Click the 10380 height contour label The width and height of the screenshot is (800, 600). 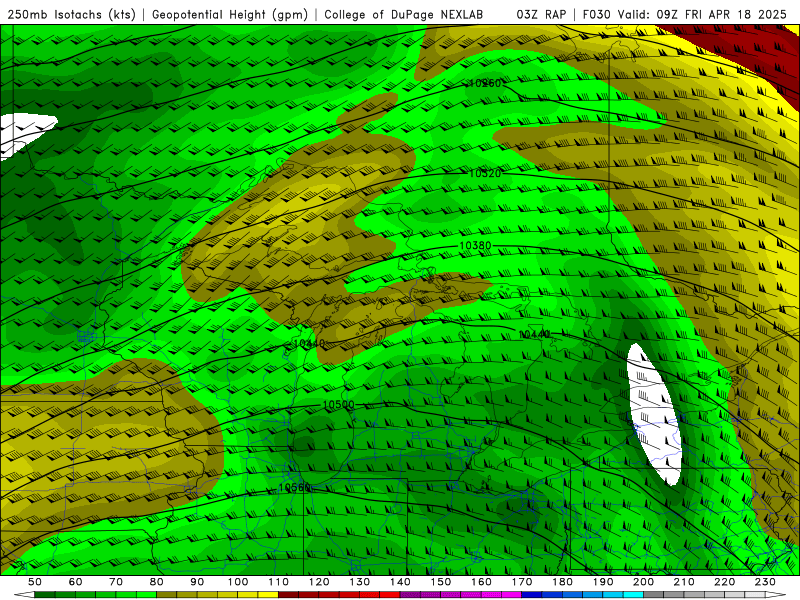point(475,245)
